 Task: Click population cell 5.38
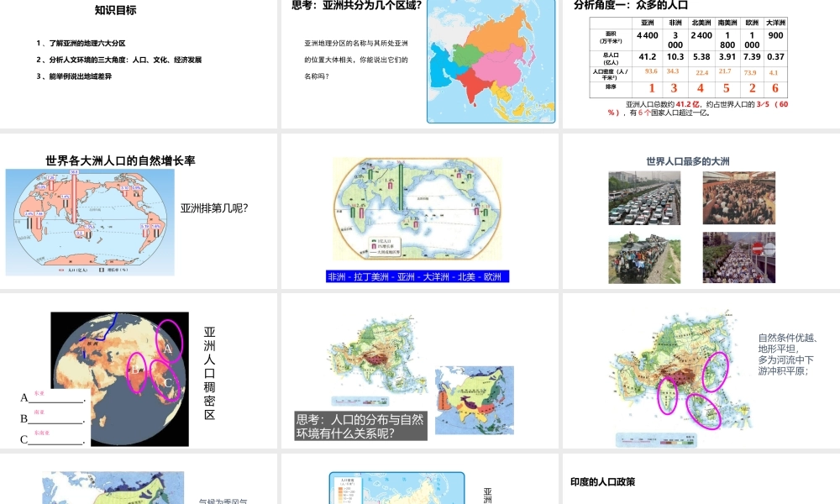tap(701, 57)
